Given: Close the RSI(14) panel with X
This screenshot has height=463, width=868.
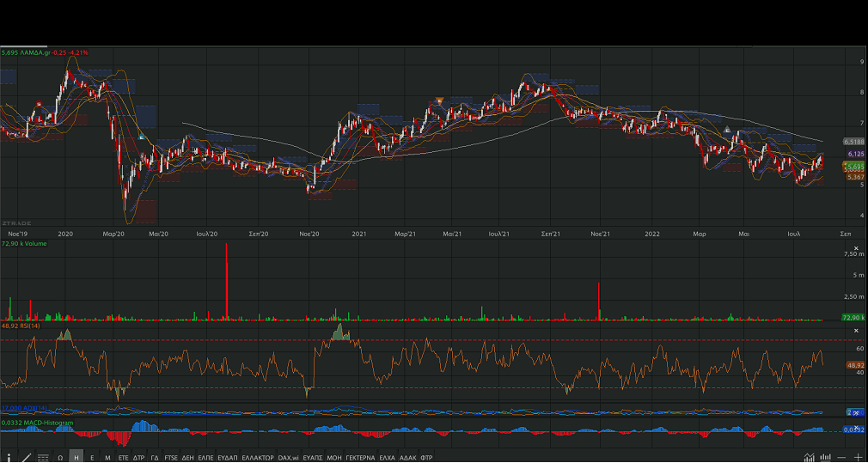Looking at the screenshot, I should pos(855,331).
